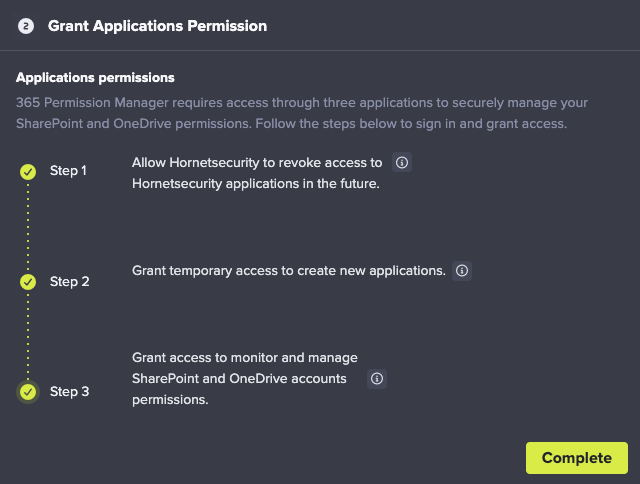Click the header divider line area
The height and width of the screenshot is (484, 640).
(320, 51)
